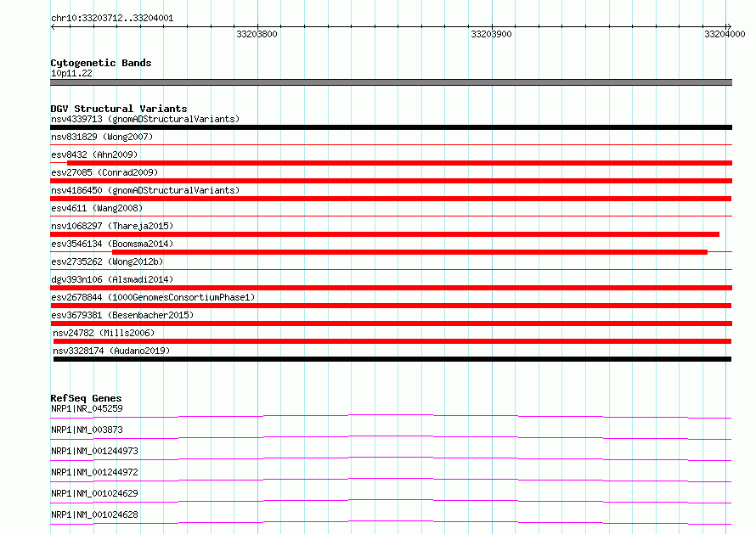Open nsv24782 (Mills2006) variant label

point(104,333)
